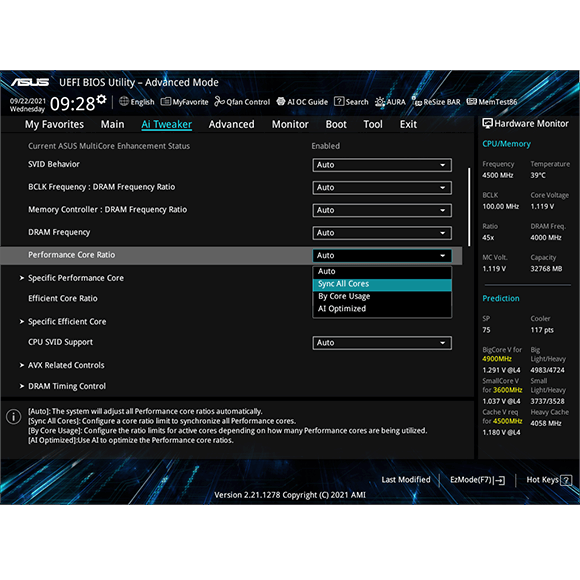Select the Ai Tweaker tab
Screen dimensions: 580x580
[166, 124]
